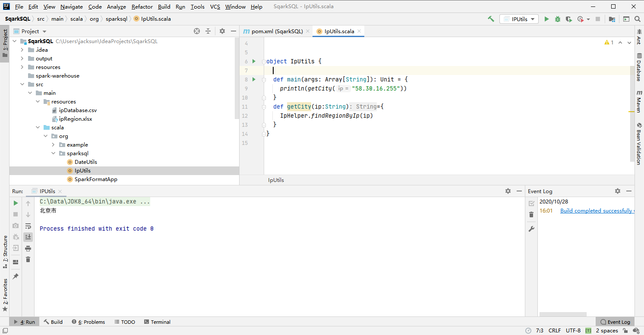Open the Navigate menu
Screen dimensions: 644x335
point(72,6)
